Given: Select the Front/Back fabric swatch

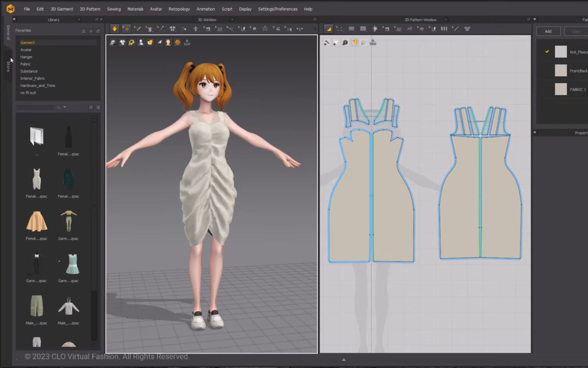Looking at the screenshot, I should point(561,70).
